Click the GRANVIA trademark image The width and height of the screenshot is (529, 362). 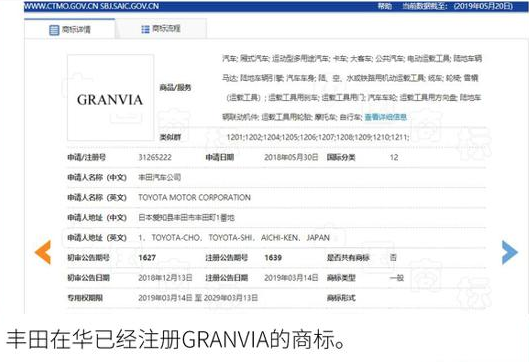[111, 98]
